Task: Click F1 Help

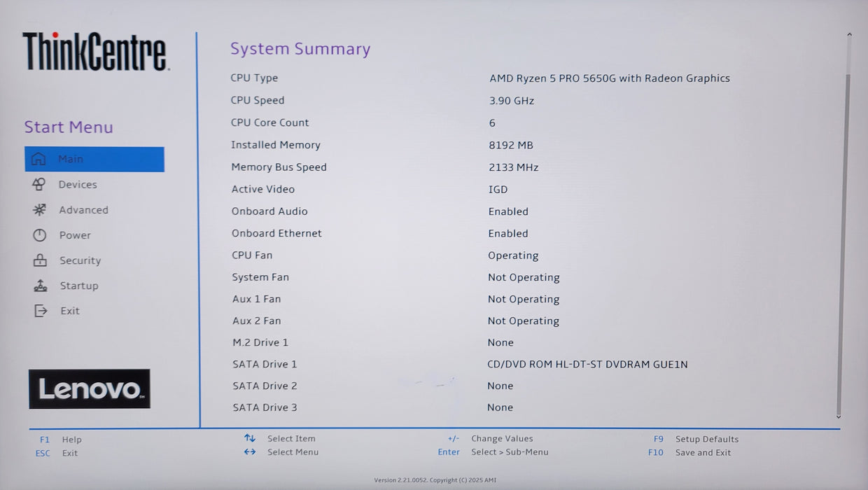Action: pos(61,440)
